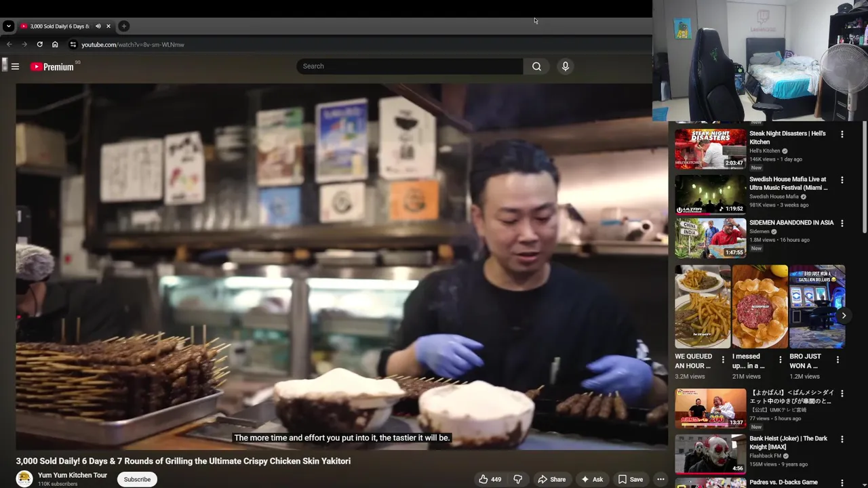
Task: Open Yum Yum Kitchen Tour channel name
Action: (73, 475)
